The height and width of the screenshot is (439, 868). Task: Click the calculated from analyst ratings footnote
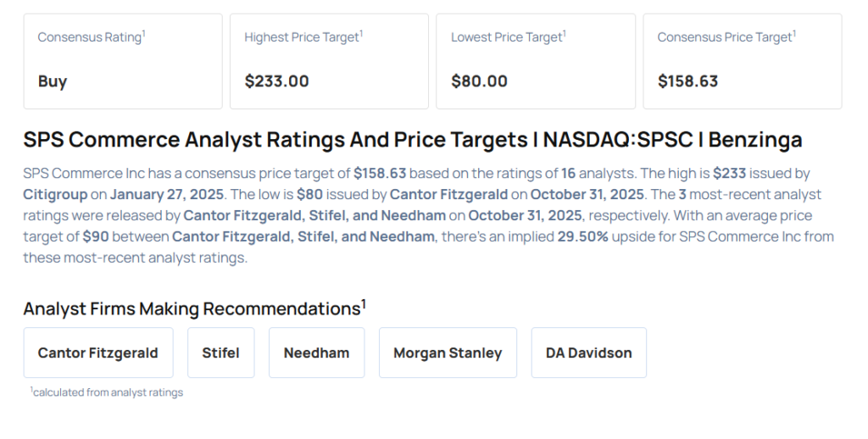click(x=108, y=392)
